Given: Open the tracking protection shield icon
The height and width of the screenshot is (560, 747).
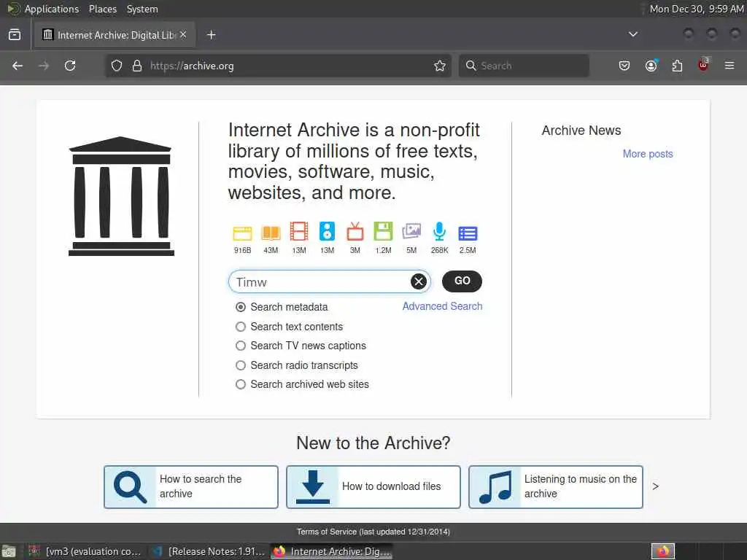Looking at the screenshot, I should click(117, 66).
